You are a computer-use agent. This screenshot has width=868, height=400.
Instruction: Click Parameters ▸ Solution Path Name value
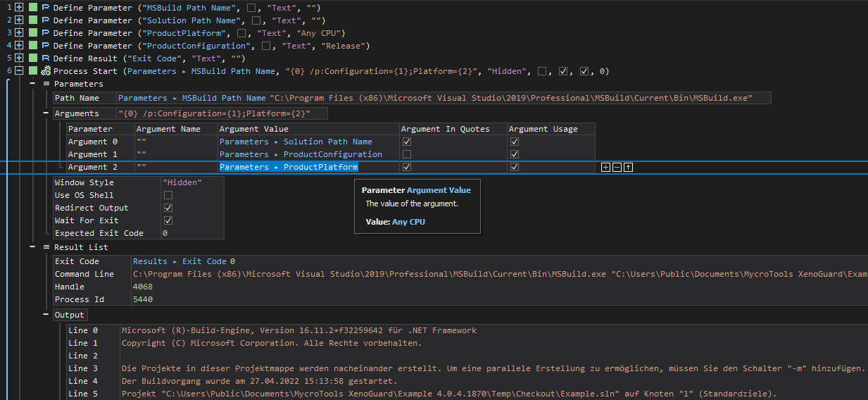point(296,142)
